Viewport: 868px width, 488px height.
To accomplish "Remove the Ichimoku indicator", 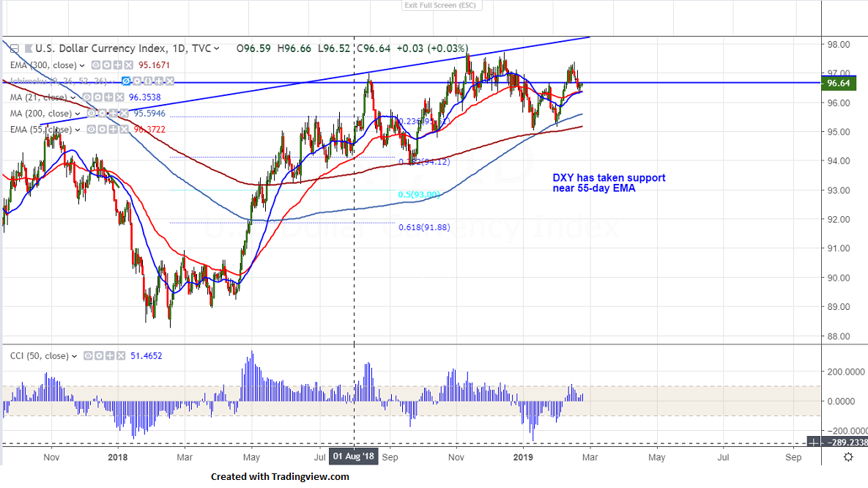I will (x=170, y=81).
